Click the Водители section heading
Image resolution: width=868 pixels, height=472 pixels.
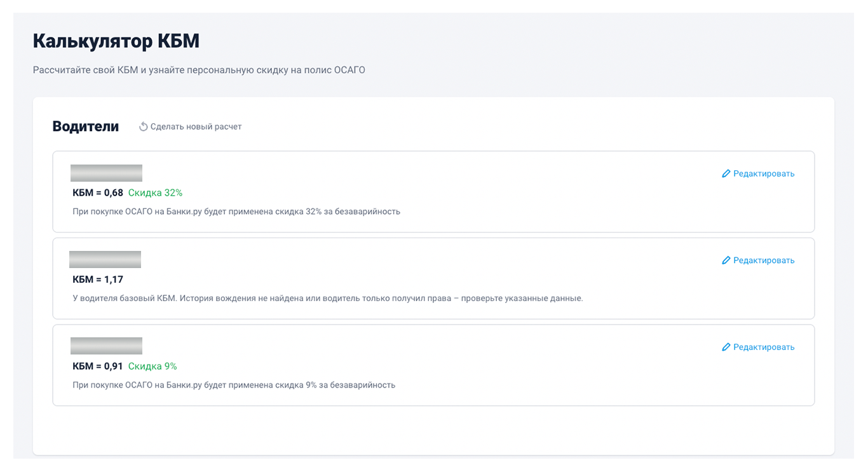click(86, 126)
